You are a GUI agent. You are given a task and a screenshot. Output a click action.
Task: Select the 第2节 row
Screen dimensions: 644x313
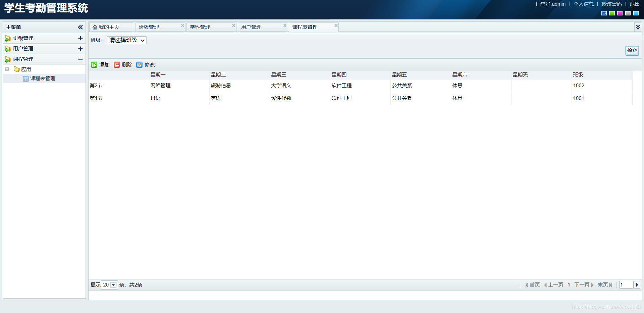click(x=361, y=86)
